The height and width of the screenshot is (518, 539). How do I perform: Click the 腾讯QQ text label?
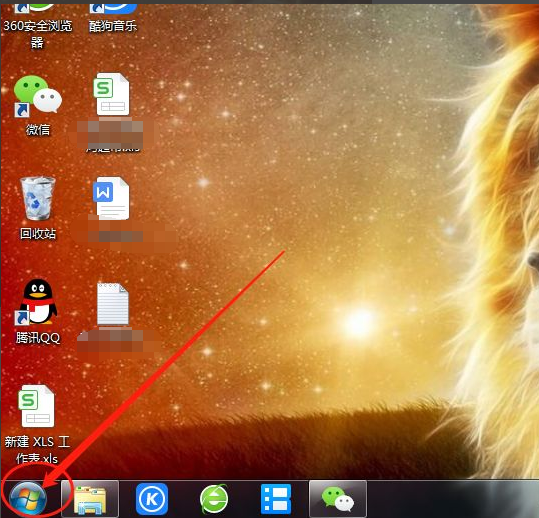point(38,338)
